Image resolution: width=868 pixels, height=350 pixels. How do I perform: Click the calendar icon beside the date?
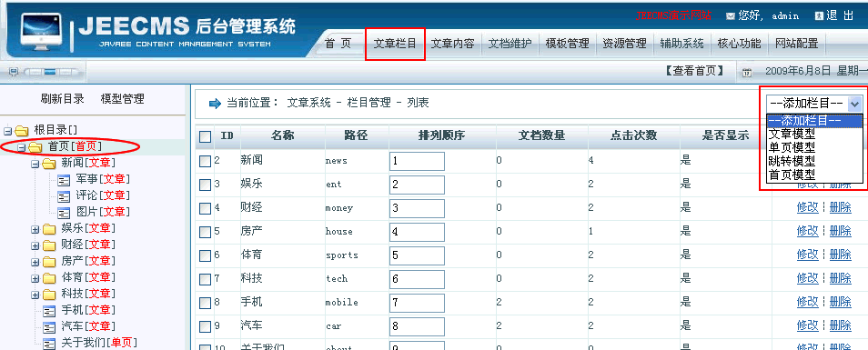pos(747,72)
